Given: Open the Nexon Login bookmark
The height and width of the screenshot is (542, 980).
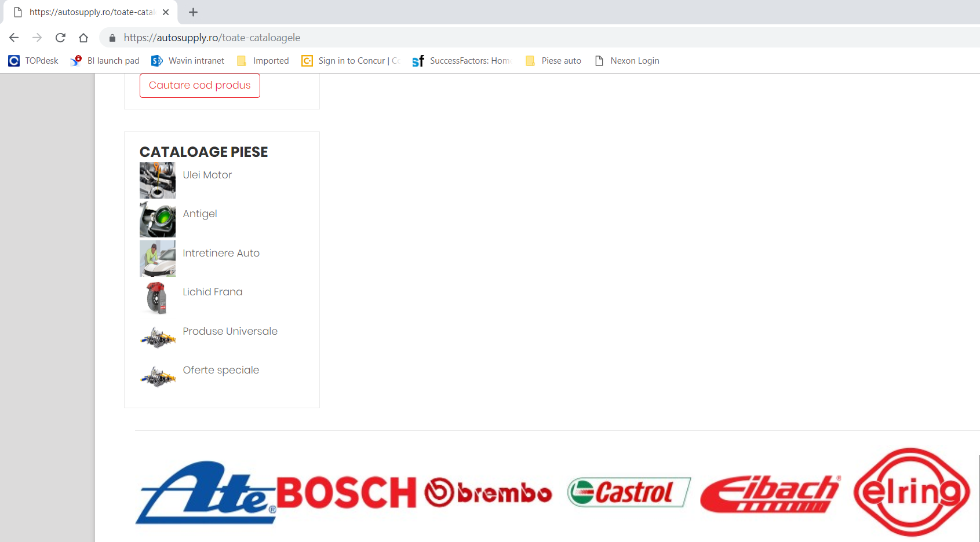Looking at the screenshot, I should tap(627, 61).
